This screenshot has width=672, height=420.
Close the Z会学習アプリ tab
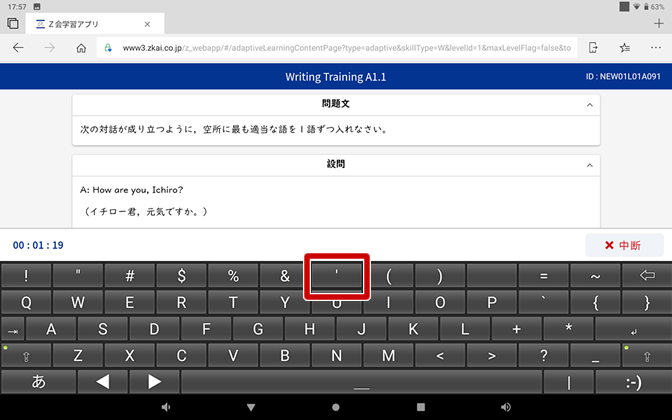pyautogui.click(x=147, y=24)
